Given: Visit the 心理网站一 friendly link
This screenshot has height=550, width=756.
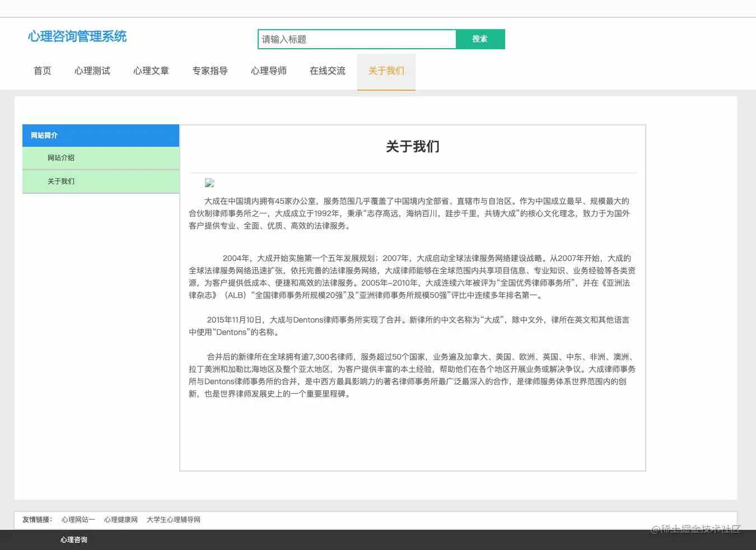Looking at the screenshot, I should [78, 520].
